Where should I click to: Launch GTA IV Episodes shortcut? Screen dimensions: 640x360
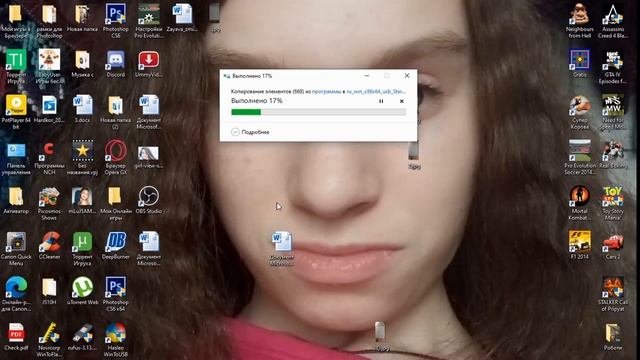613,67
